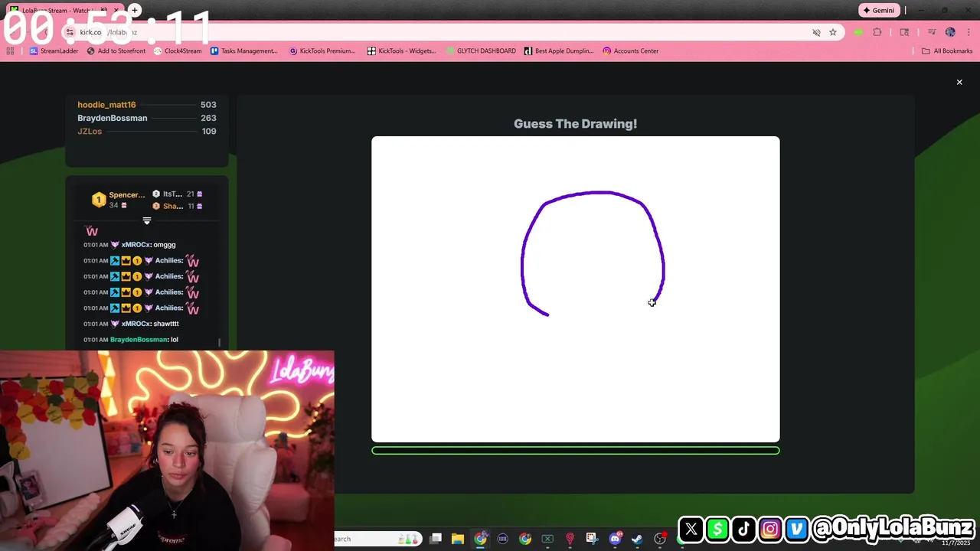Open Gemini in Chrome
980x551 pixels.
878,11
